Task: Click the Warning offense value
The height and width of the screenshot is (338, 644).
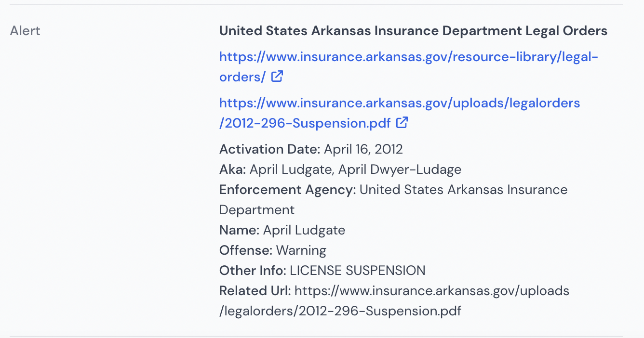Action: click(x=301, y=250)
